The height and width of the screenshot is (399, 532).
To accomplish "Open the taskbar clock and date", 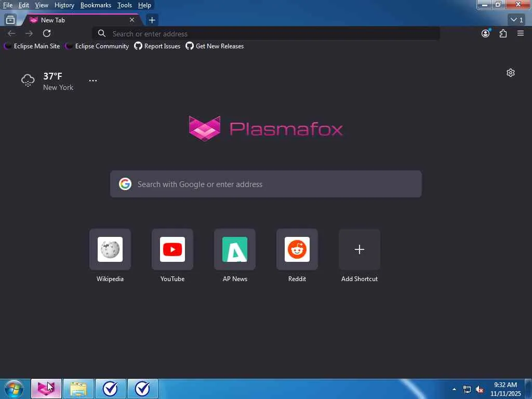I will (506, 389).
